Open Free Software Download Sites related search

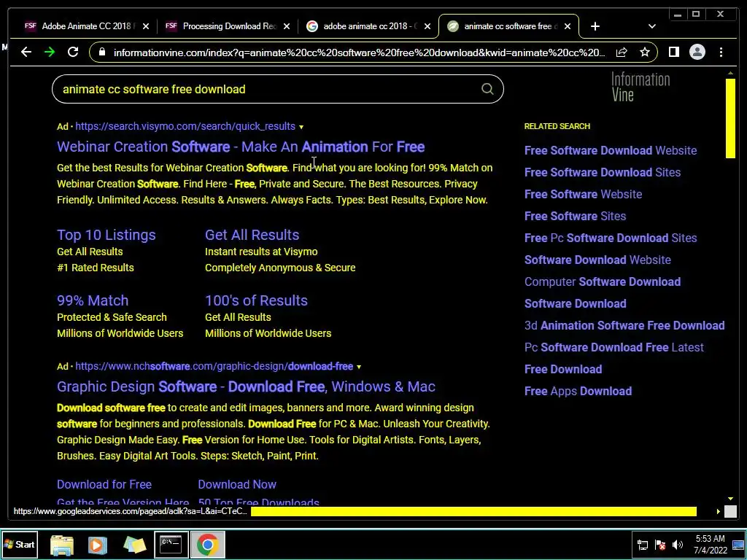pos(602,172)
